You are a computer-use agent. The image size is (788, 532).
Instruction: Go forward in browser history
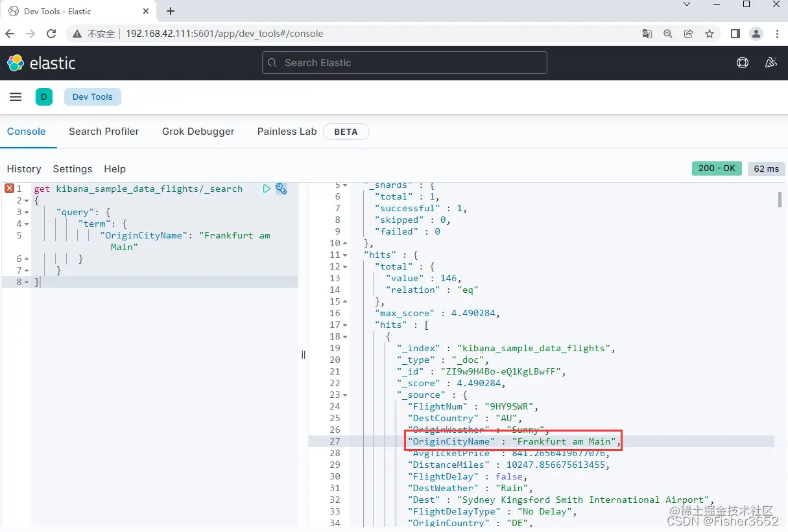click(x=30, y=34)
